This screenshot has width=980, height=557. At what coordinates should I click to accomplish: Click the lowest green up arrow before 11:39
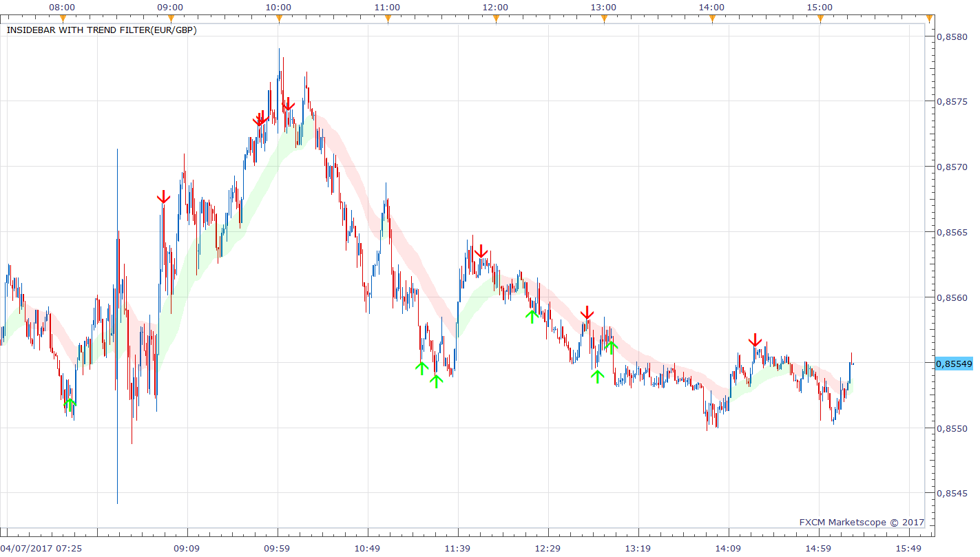coord(436,381)
